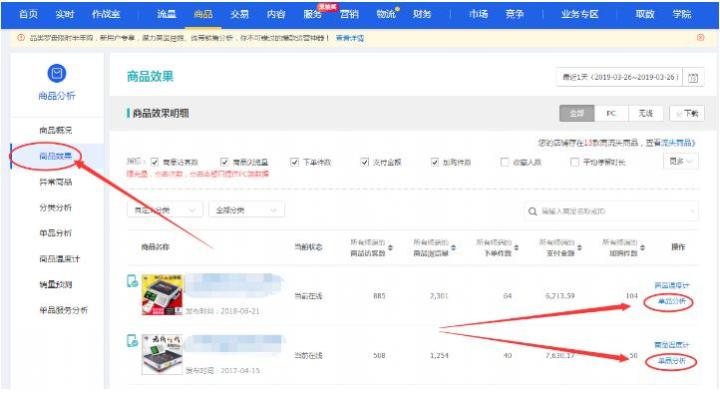The width and height of the screenshot is (720, 394).
Task: Open 作战室 in top navigation
Action: [x=106, y=14]
